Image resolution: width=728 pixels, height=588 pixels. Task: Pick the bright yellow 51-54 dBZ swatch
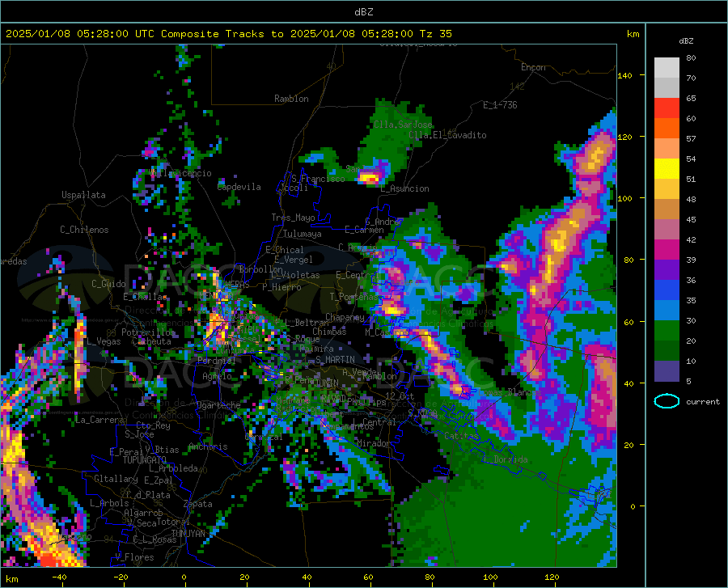(667, 169)
